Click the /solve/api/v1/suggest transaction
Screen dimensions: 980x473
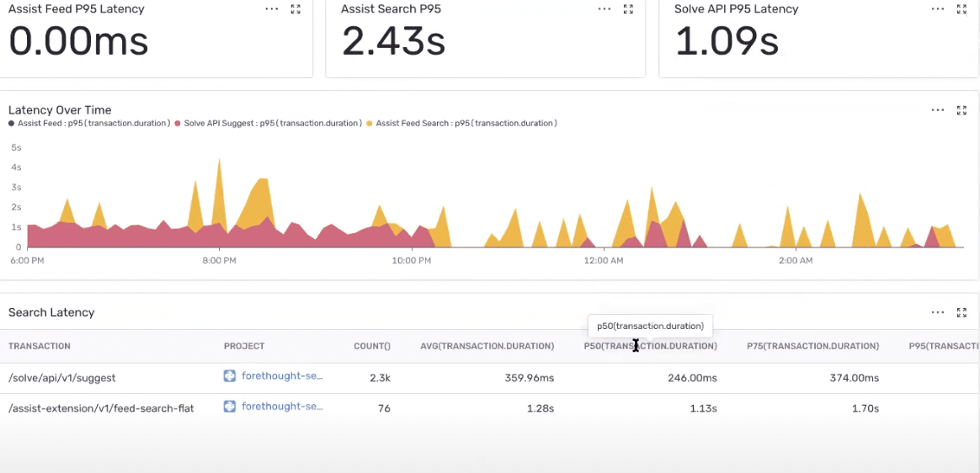tap(61, 378)
